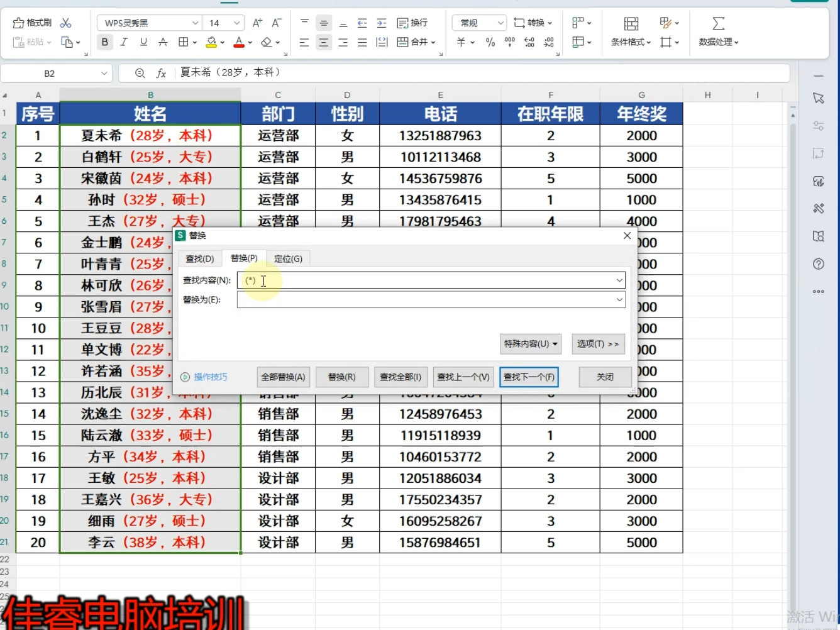Image resolution: width=840 pixels, height=630 pixels.
Task: Click the more options ellipsis in sidebar
Action: pos(818,292)
